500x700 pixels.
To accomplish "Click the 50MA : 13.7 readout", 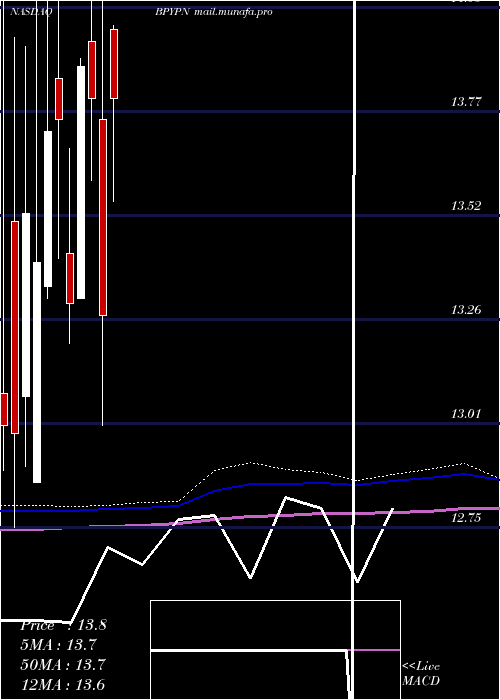I will [x=63, y=664].
